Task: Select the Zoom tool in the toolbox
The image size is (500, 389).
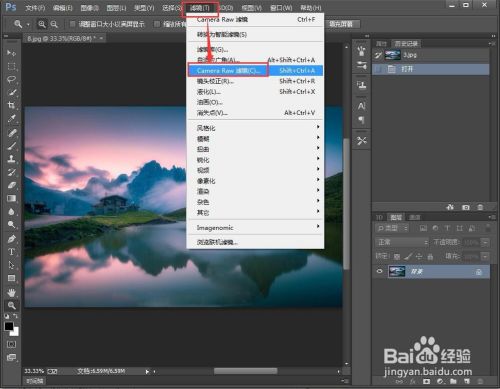Action: pyautogui.click(x=11, y=305)
